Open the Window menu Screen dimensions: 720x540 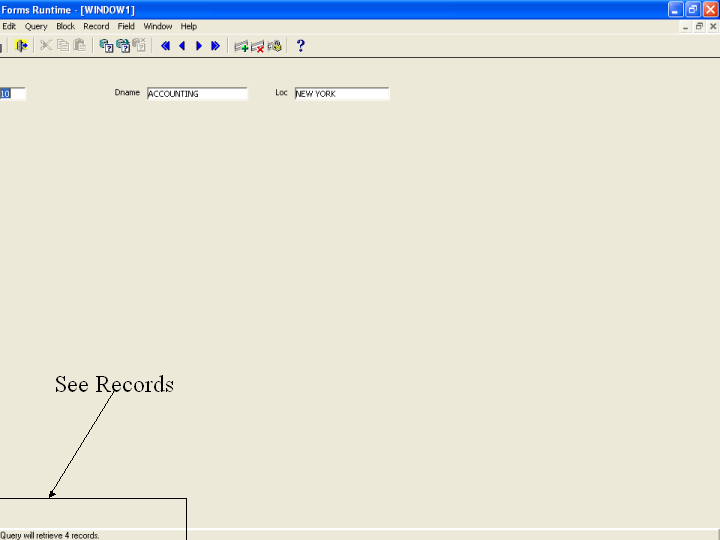158,27
